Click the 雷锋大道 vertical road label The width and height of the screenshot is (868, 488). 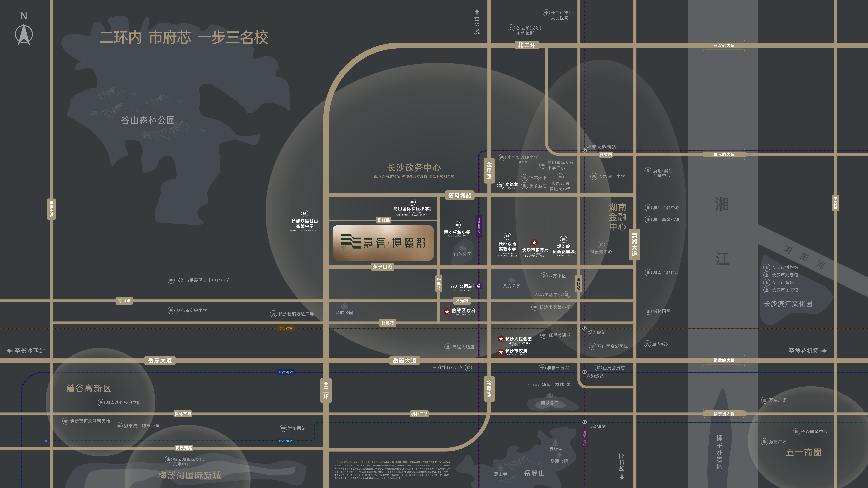pyautogui.click(x=51, y=209)
